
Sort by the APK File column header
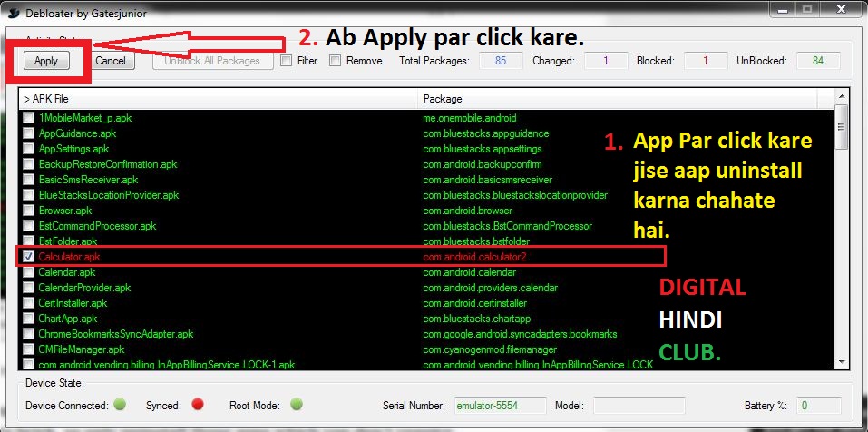coord(219,99)
